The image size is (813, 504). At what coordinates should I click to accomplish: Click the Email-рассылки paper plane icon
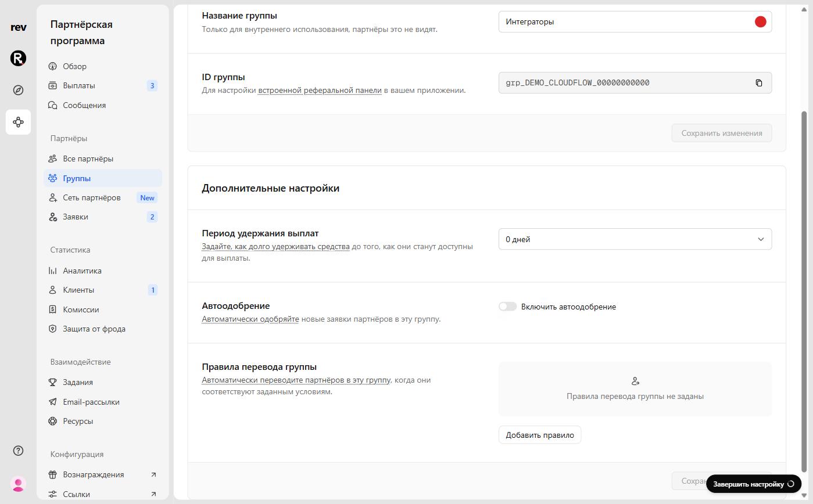coord(53,402)
